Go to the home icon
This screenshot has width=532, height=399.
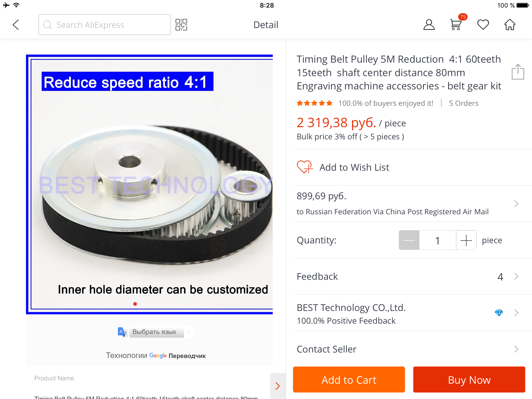510,25
